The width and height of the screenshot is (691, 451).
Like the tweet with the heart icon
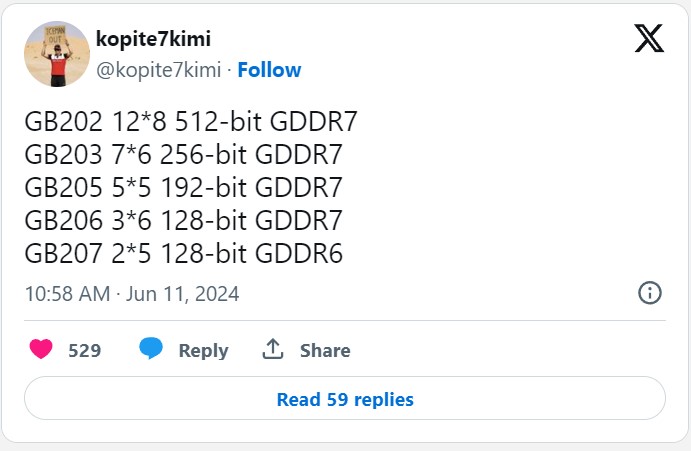coord(41,349)
